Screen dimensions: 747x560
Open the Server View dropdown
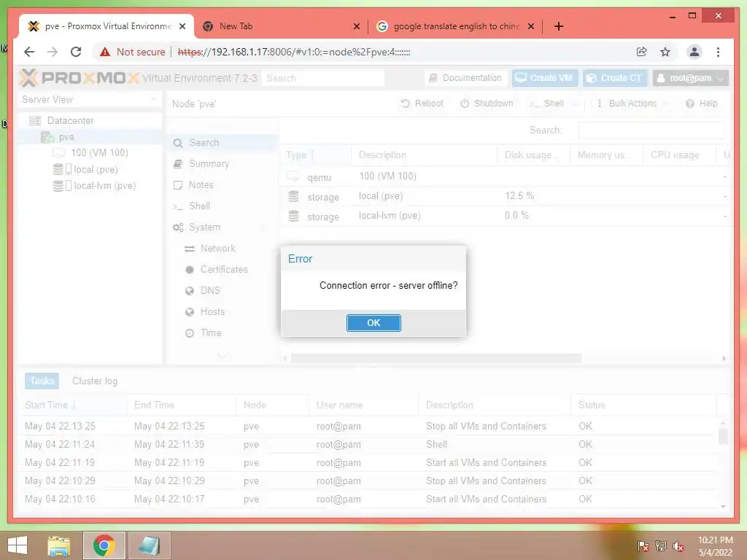pyautogui.click(x=90, y=99)
